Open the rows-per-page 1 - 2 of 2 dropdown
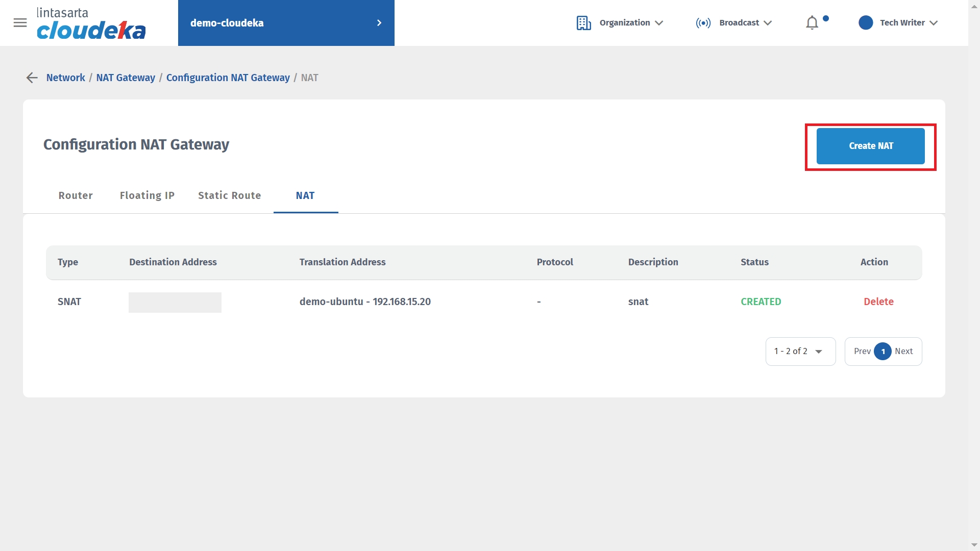Image resolution: width=980 pixels, height=551 pixels. (x=800, y=352)
